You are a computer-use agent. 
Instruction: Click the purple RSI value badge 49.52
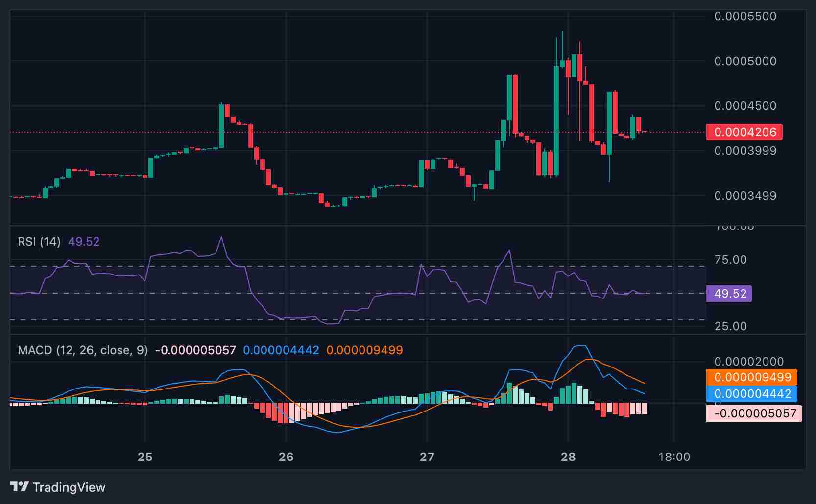[x=728, y=294]
